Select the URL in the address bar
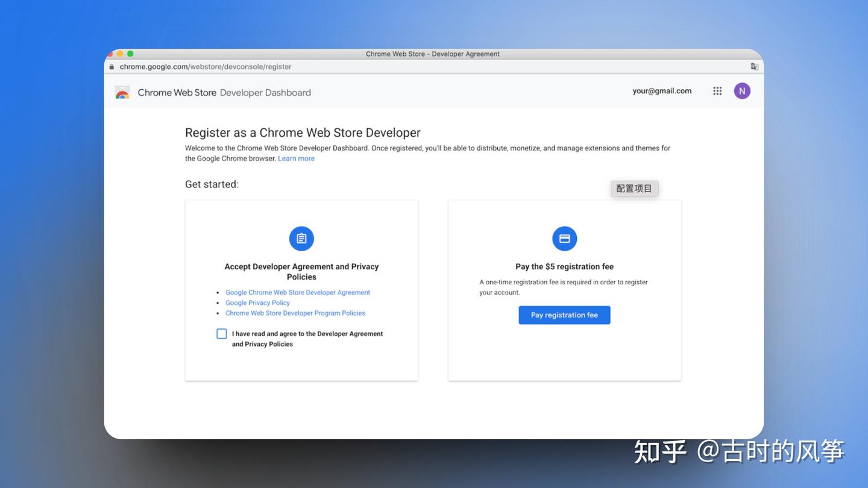The height and width of the screenshot is (488, 868). pos(205,67)
